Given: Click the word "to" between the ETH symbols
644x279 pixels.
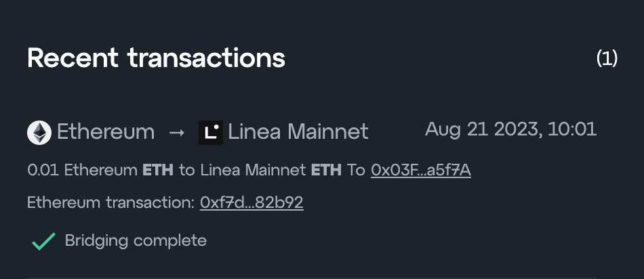Looking at the screenshot, I should 186,170.
